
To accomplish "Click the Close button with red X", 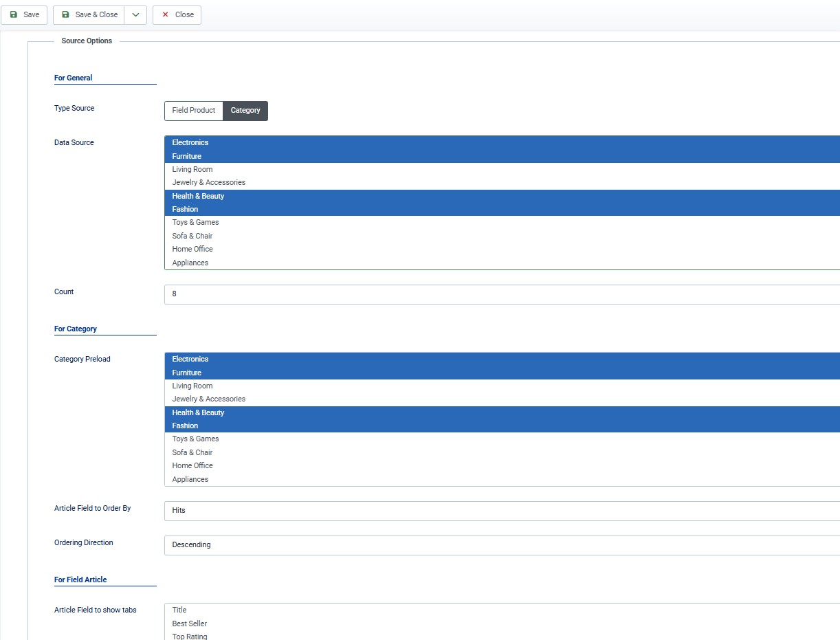I will tap(177, 14).
